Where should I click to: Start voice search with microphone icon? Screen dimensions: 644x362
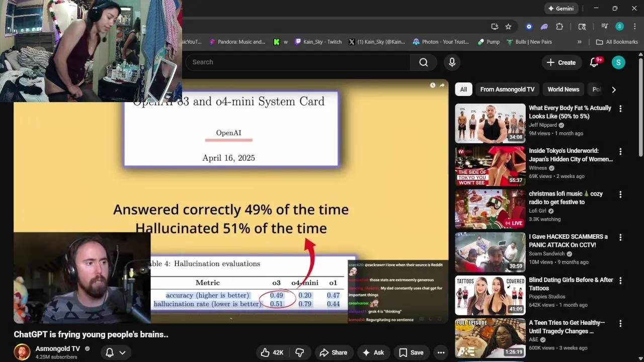[x=452, y=62]
